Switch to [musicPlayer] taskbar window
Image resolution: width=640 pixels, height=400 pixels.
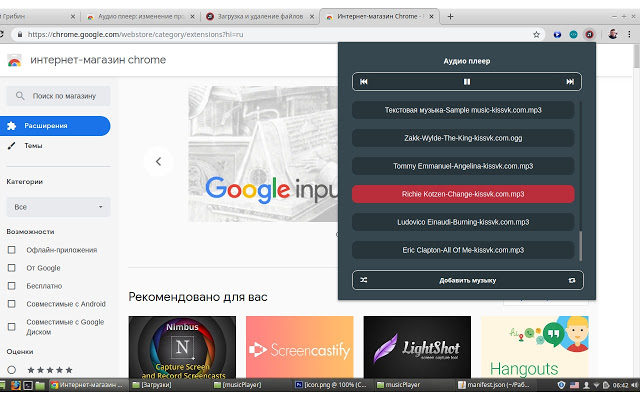(x=252, y=385)
